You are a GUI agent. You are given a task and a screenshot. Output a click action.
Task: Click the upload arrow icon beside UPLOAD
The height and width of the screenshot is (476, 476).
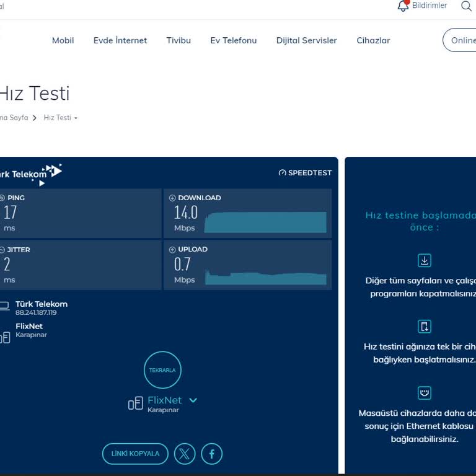172,250
